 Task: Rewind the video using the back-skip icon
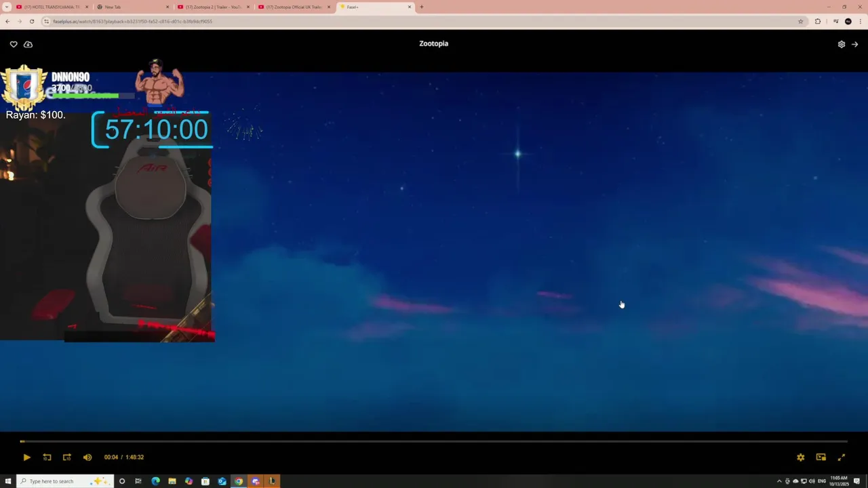click(47, 457)
